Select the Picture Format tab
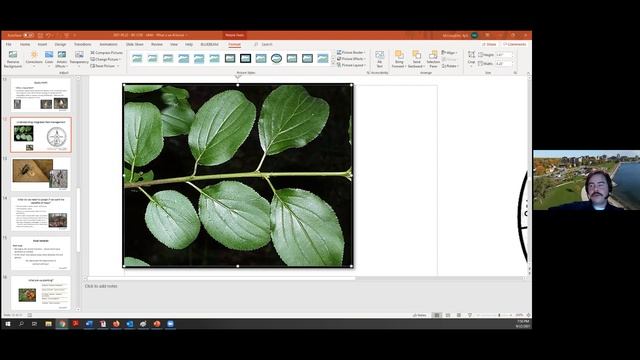Viewport: 640px width, 360px height. pos(234,44)
